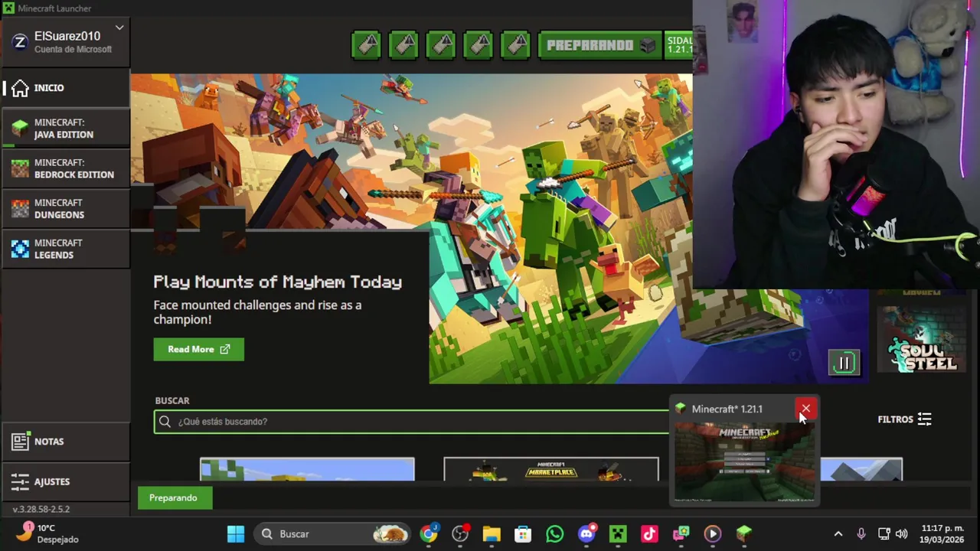
Task: Select Minecraft: Bedrock Edition in sidebar
Action: (66, 168)
